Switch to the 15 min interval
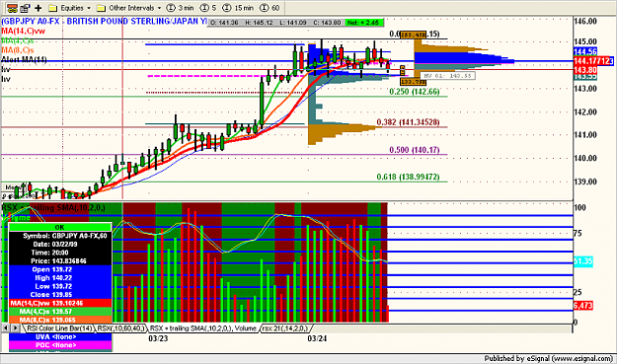 point(238,8)
